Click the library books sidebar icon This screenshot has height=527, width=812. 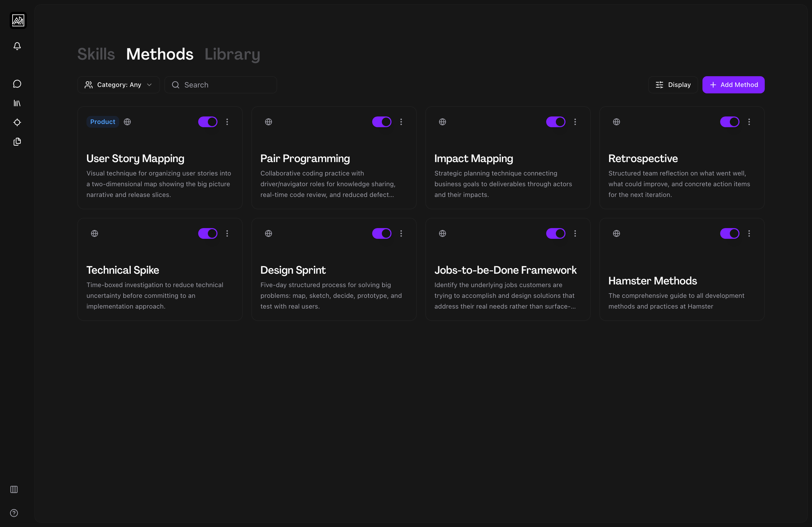click(x=17, y=103)
